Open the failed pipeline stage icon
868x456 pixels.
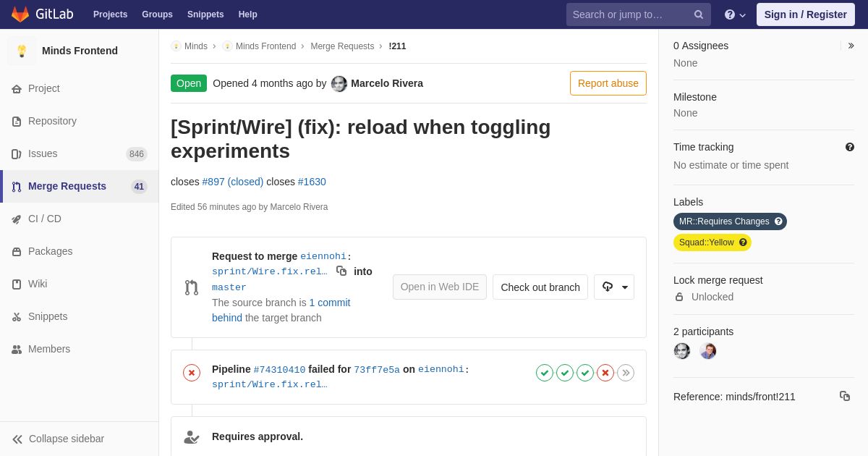tap(605, 373)
